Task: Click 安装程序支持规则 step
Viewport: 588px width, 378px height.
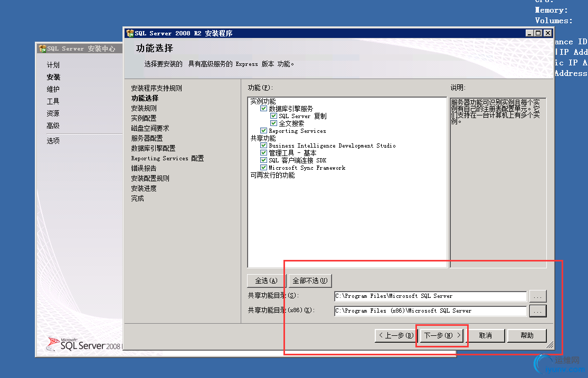Action: pos(156,88)
